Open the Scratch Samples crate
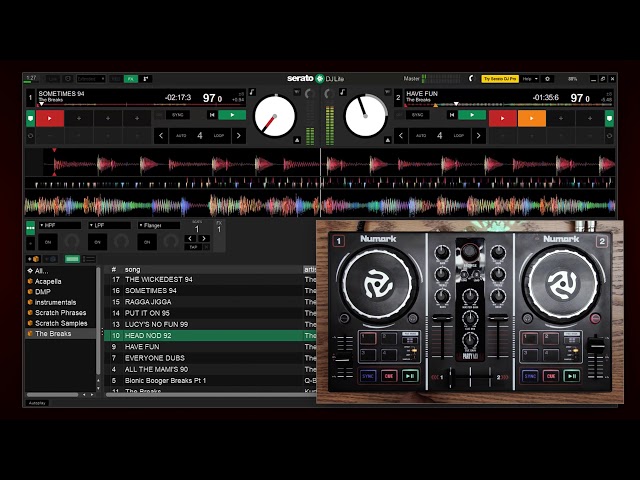Image resolution: width=640 pixels, height=480 pixels. coord(58,323)
